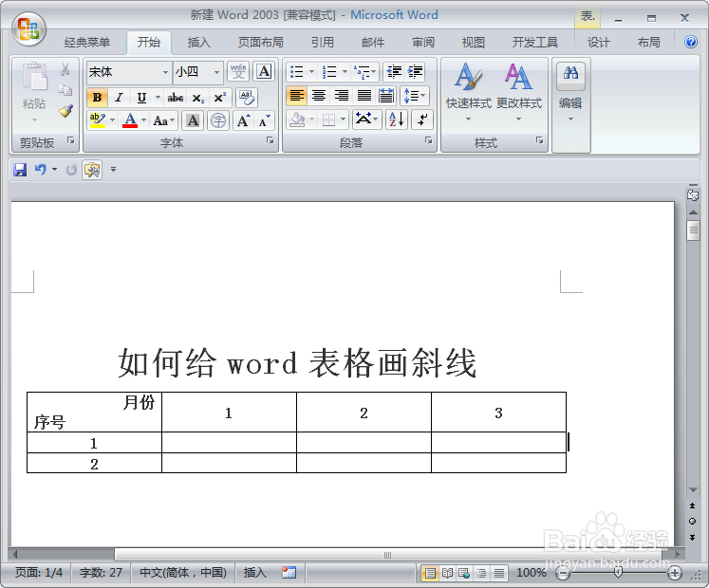Click the Distributed alignment icon

[386, 96]
